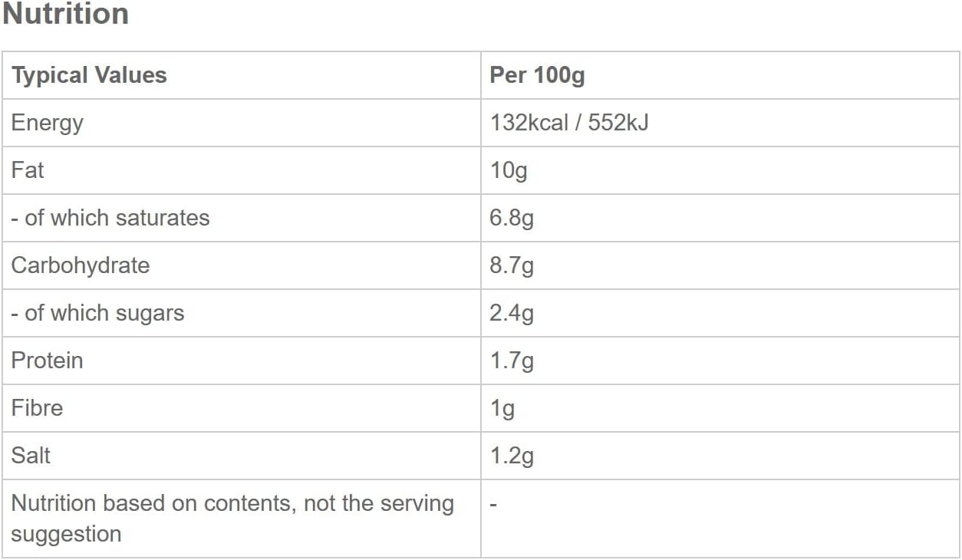The width and height of the screenshot is (962, 560).
Task: Select the Energy row label
Action: 47,124
